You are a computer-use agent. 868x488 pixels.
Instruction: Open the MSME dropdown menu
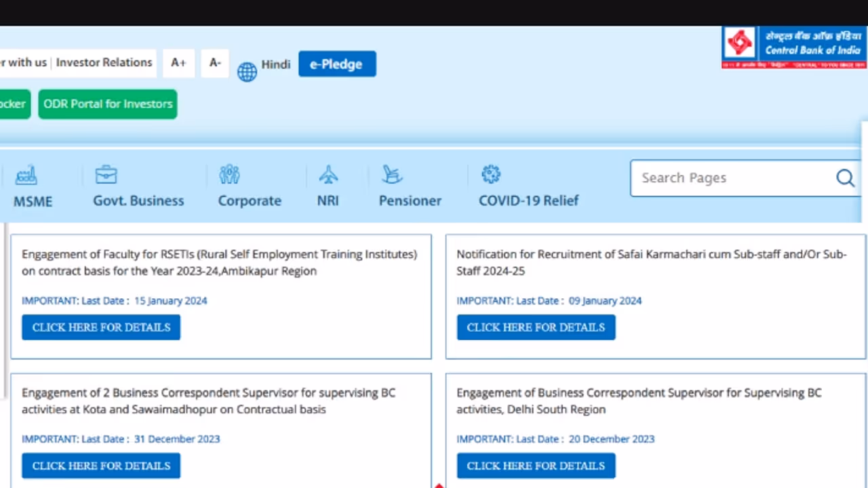click(33, 201)
